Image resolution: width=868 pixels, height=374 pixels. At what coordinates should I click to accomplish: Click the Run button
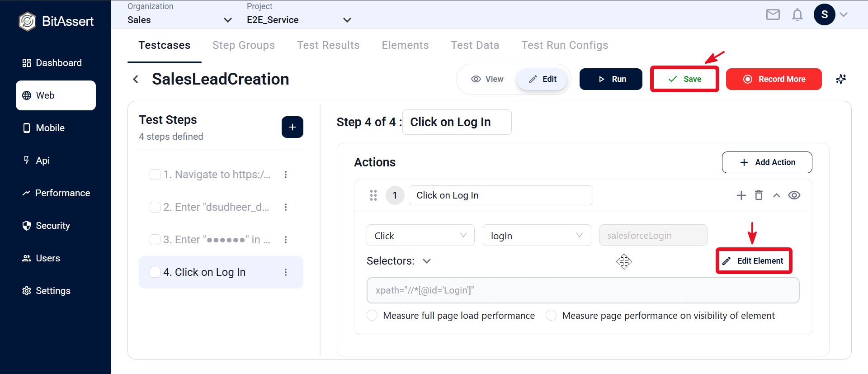tap(611, 79)
